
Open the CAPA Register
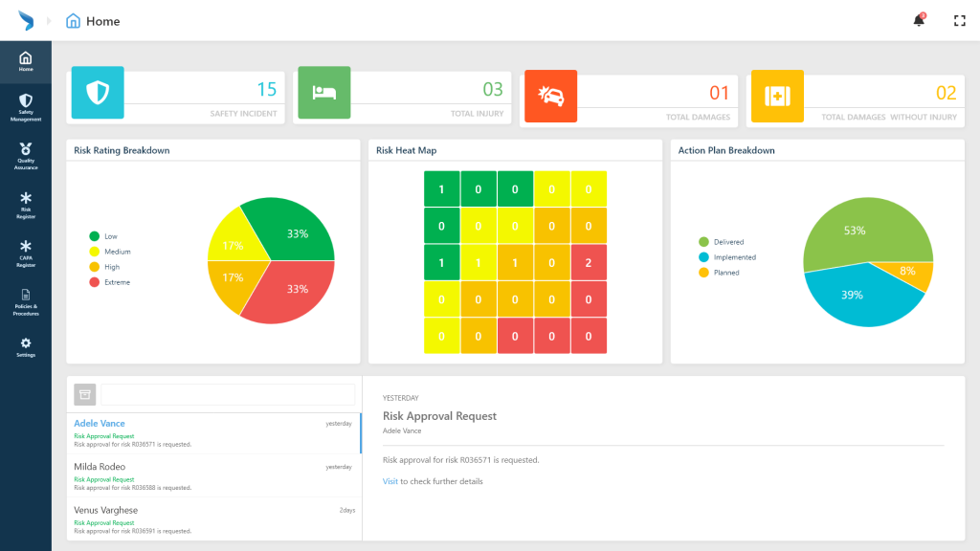pos(26,252)
